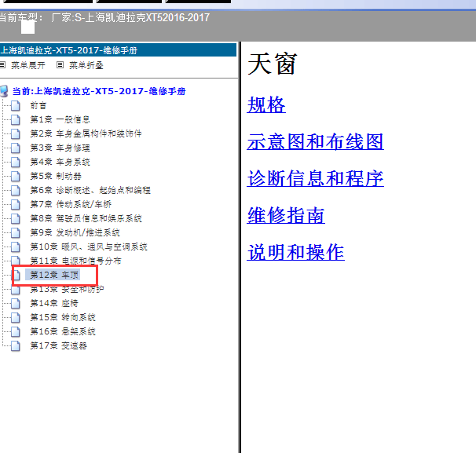Screen dimensions: 476x453
Task: Open the 规格 link
Action: [266, 104]
